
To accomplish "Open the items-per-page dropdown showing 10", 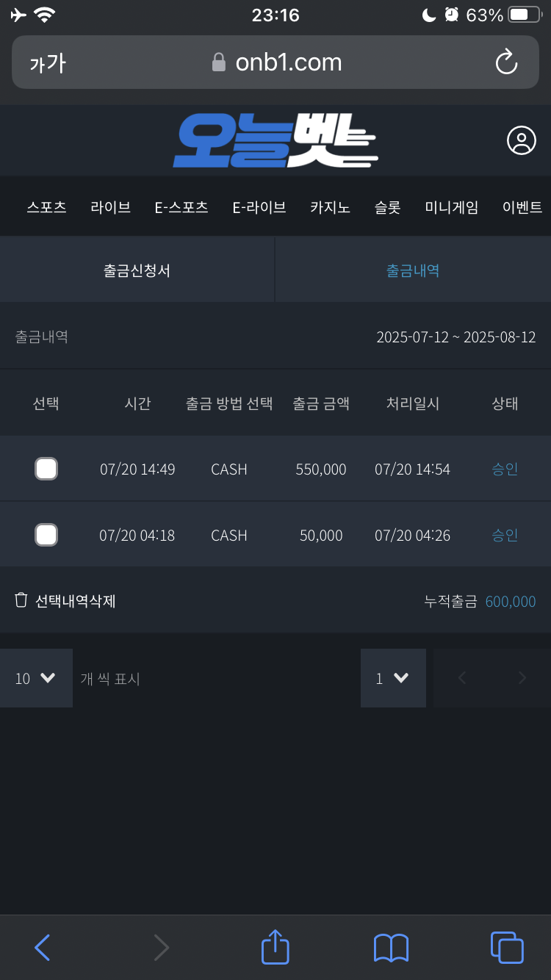I will pos(36,678).
